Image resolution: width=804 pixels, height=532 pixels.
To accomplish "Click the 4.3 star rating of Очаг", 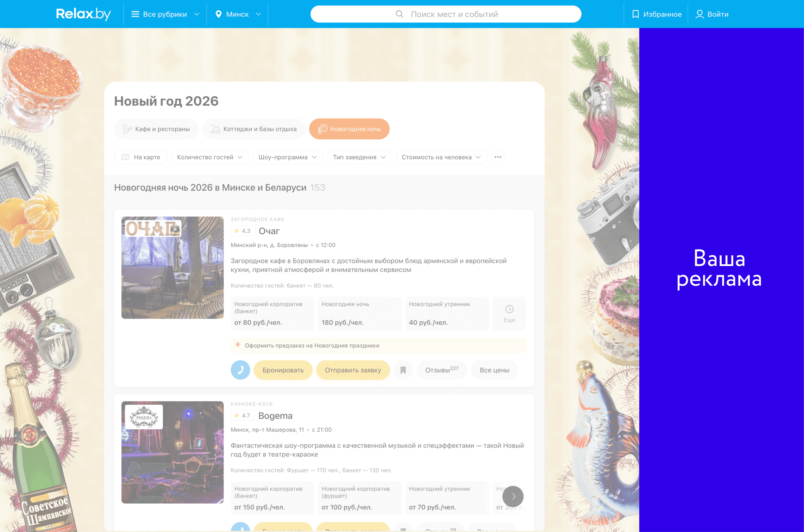I will (x=243, y=231).
